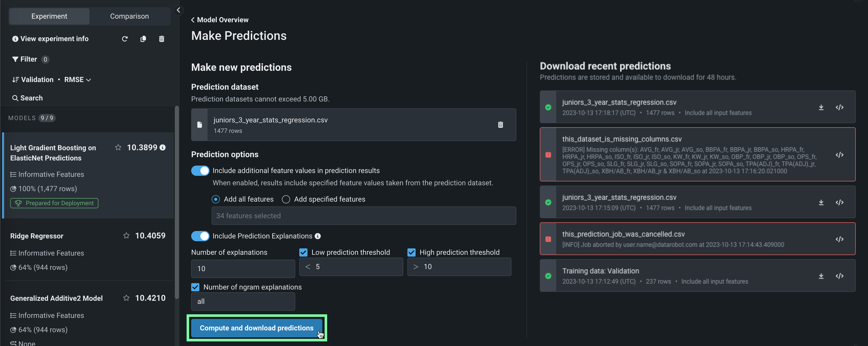The height and width of the screenshot is (346, 868).
Task: Download top juniors_3_year_stats_regression.csv predictions
Action: (821, 108)
